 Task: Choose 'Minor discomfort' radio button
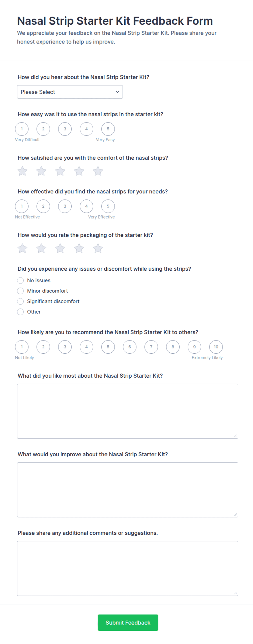(x=20, y=291)
